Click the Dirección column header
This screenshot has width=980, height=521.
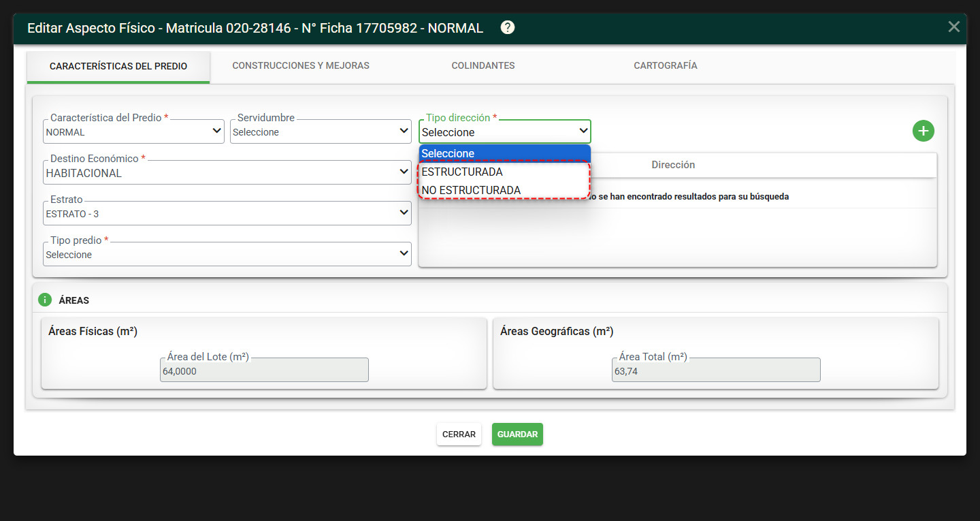click(x=673, y=165)
